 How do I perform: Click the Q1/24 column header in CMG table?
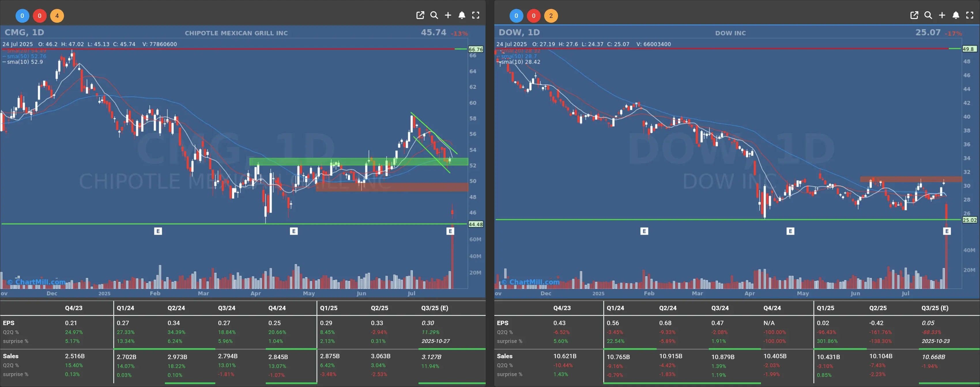(x=125, y=308)
